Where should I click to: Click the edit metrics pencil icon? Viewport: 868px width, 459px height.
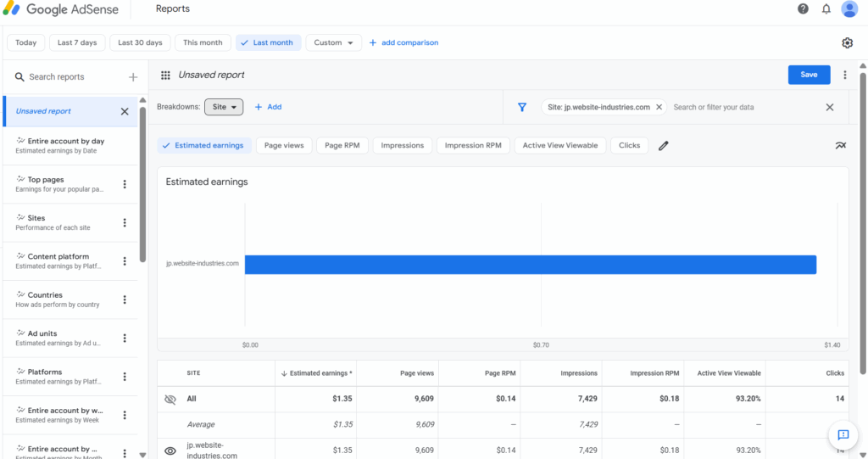point(664,146)
